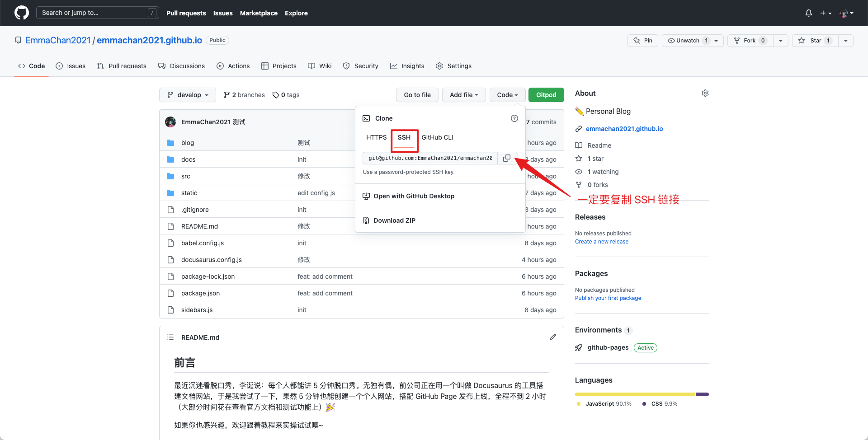Open docusaurus.config.js file
Image resolution: width=868 pixels, height=440 pixels.
click(x=212, y=260)
